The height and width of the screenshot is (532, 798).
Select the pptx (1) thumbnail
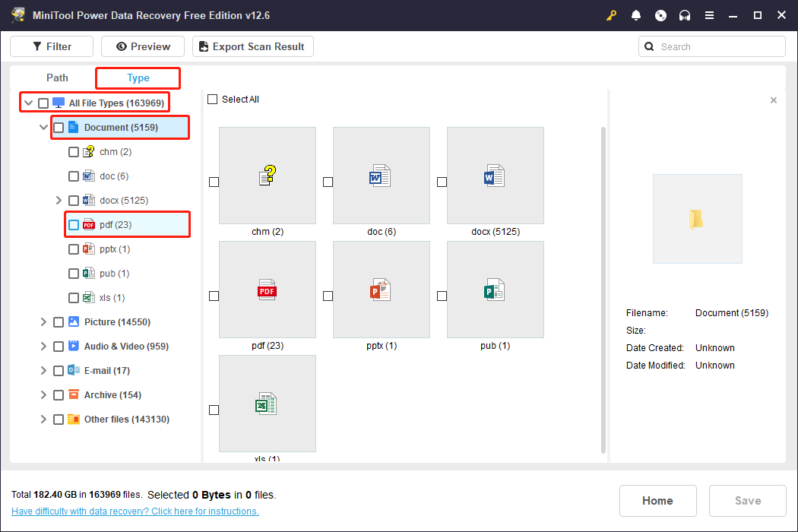click(381, 290)
